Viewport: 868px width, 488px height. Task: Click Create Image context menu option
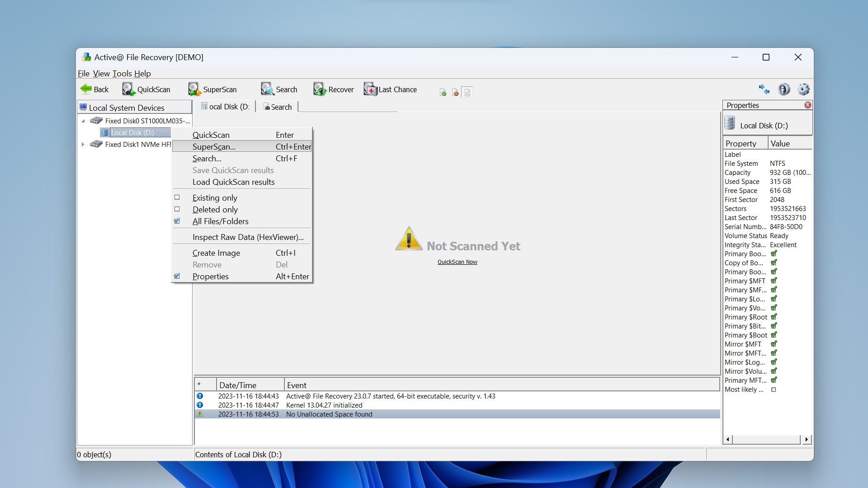tap(216, 252)
